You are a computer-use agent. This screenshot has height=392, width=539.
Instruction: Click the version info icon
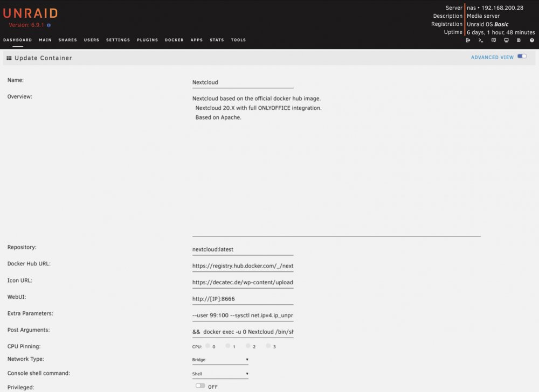point(49,25)
